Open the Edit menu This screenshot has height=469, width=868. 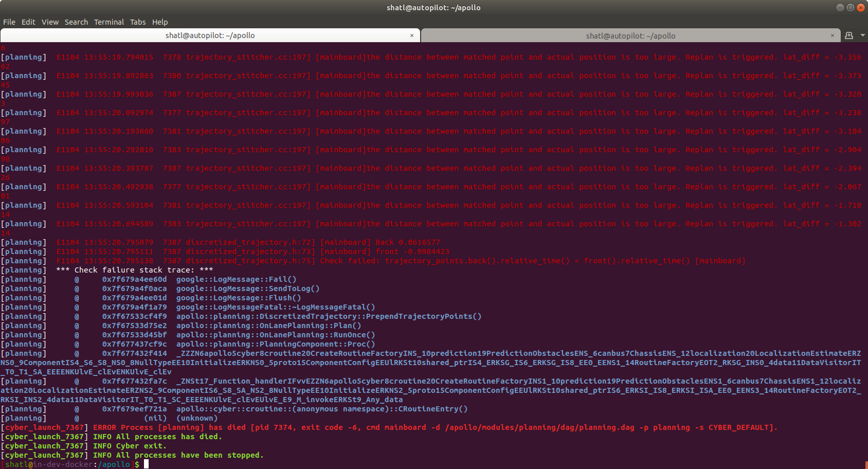pyautogui.click(x=28, y=22)
